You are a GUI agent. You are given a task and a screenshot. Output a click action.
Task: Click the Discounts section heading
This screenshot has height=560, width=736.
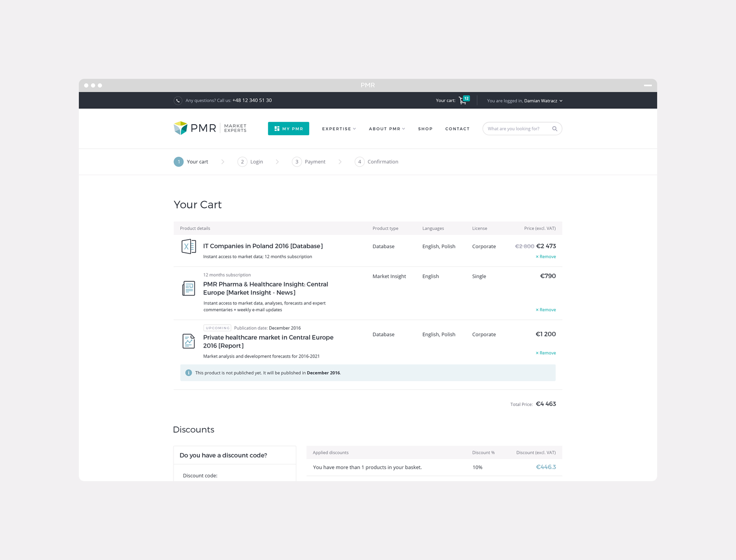click(x=193, y=430)
